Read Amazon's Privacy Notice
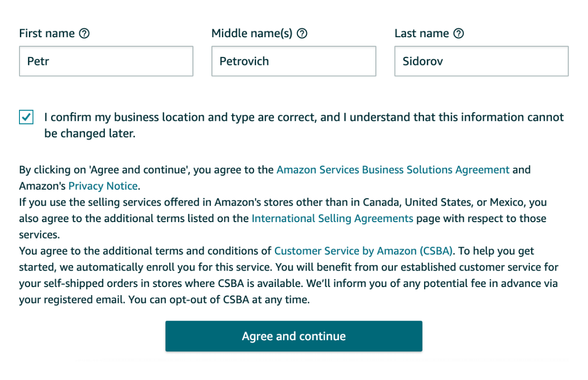588x380 pixels. (x=103, y=186)
